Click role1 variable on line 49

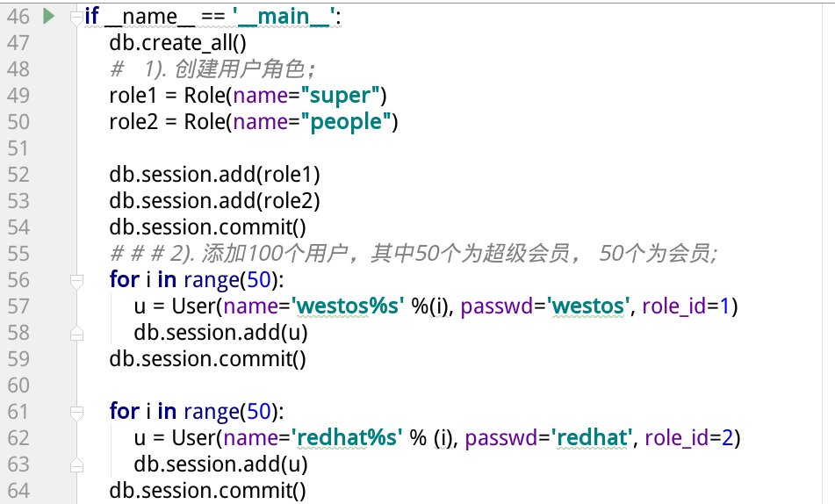133,96
